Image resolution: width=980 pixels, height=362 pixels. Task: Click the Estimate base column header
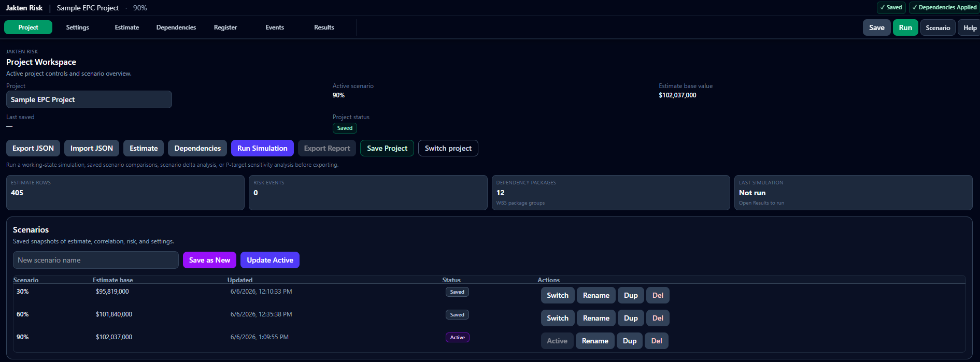tap(113, 280)
